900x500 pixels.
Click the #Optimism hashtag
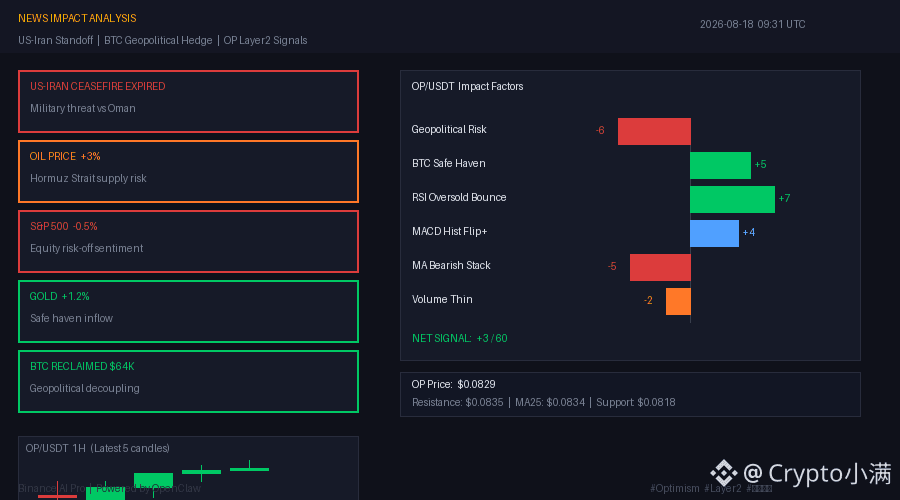pyautogui.click(x=674, y=489)
